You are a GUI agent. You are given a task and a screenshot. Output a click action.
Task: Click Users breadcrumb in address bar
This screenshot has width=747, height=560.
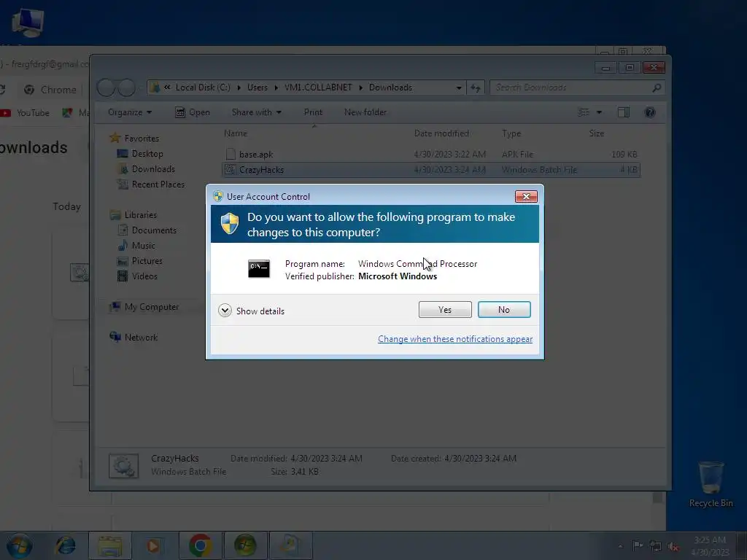pos(258,87)
